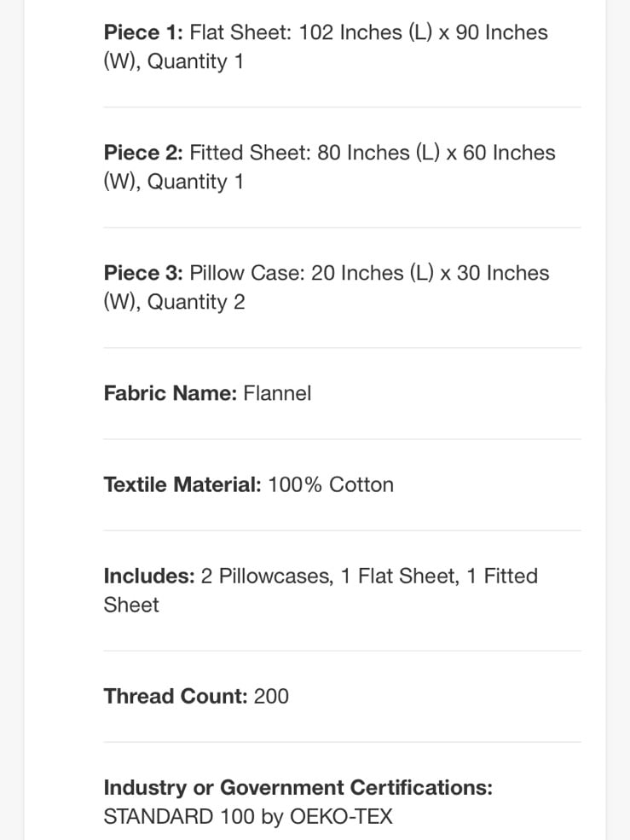Click the Piece 2 label
Image resolution: width=630 pixels, height=840 pixels.
point(143,153)
